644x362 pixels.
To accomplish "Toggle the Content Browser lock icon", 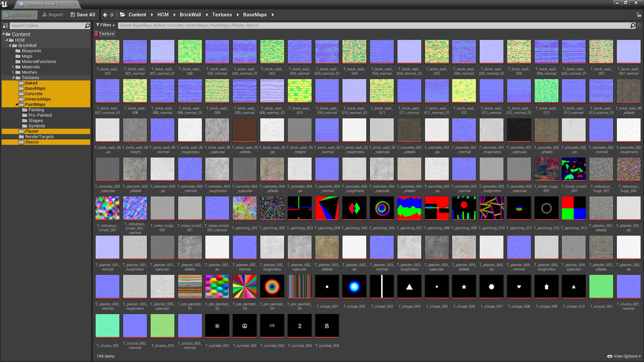I will click(x=639, y=15).
